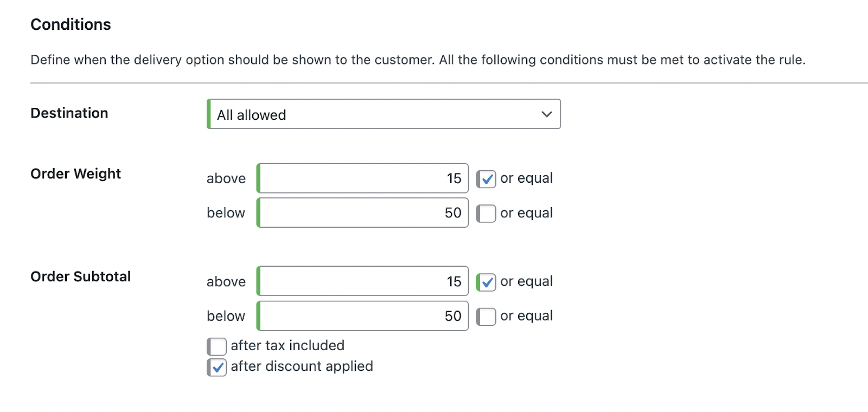Click the Order Subtotal below value field
The image size is (868, 412).
click(x=362, y=316)
